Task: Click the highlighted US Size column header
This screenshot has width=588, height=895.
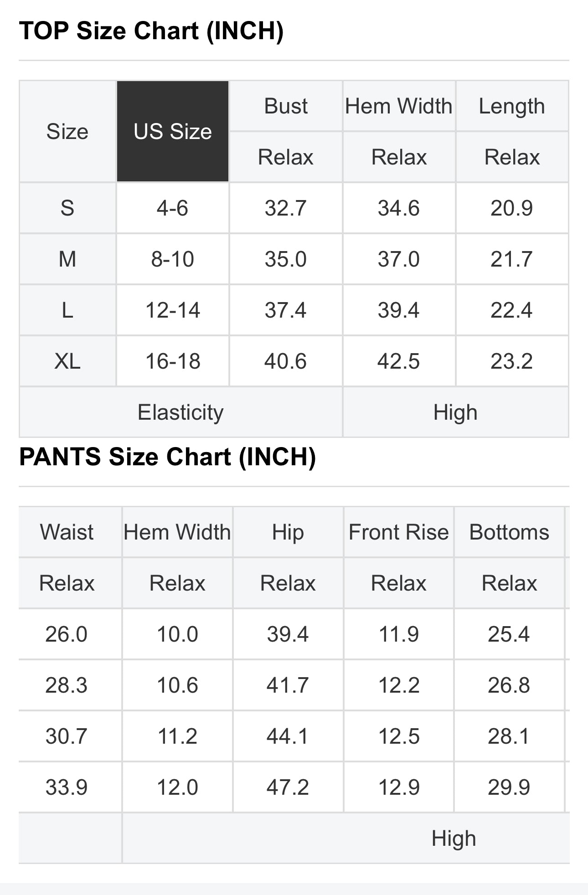Action: pos(172,132)
